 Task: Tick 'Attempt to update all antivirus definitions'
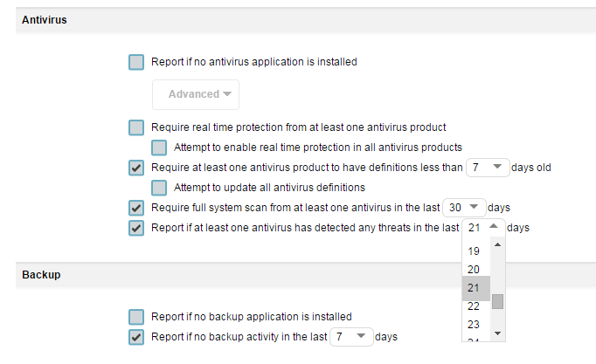click(x=159, y=188)
